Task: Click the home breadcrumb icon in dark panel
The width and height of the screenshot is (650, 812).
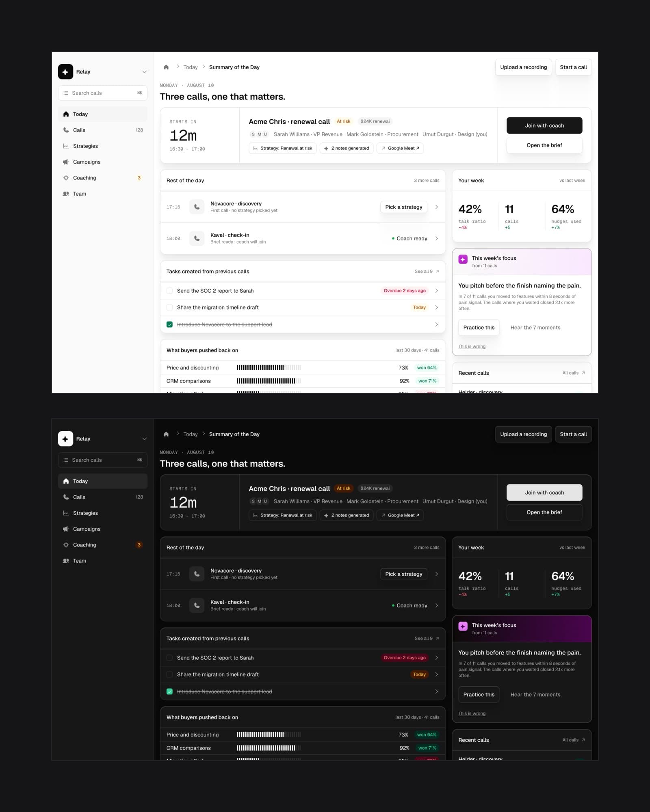Action: (x=166, y=434)
